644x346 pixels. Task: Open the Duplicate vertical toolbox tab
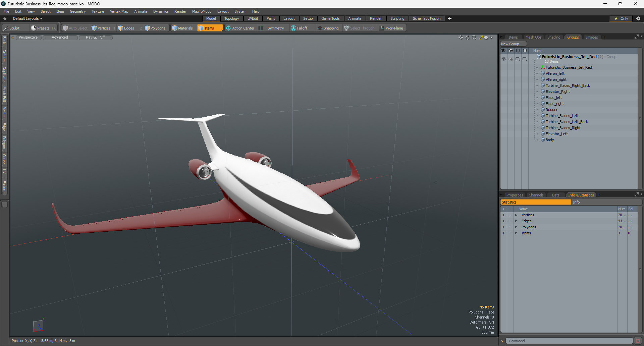coord(4,74)
